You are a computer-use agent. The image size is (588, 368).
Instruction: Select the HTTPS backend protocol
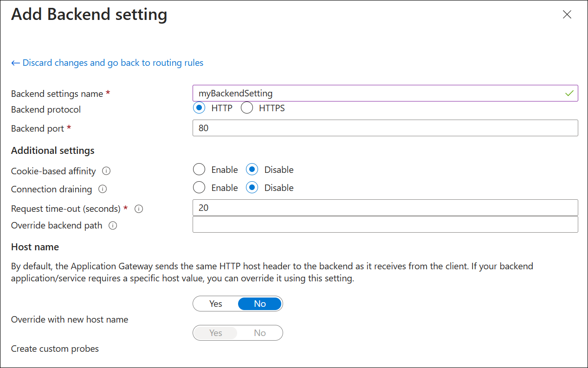tap(246, 108)
